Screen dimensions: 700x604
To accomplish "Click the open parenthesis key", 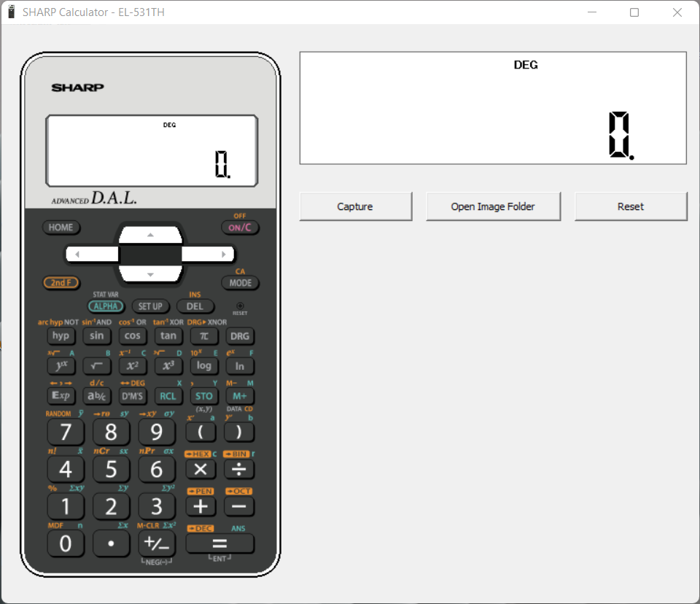I will click(201, 432).
